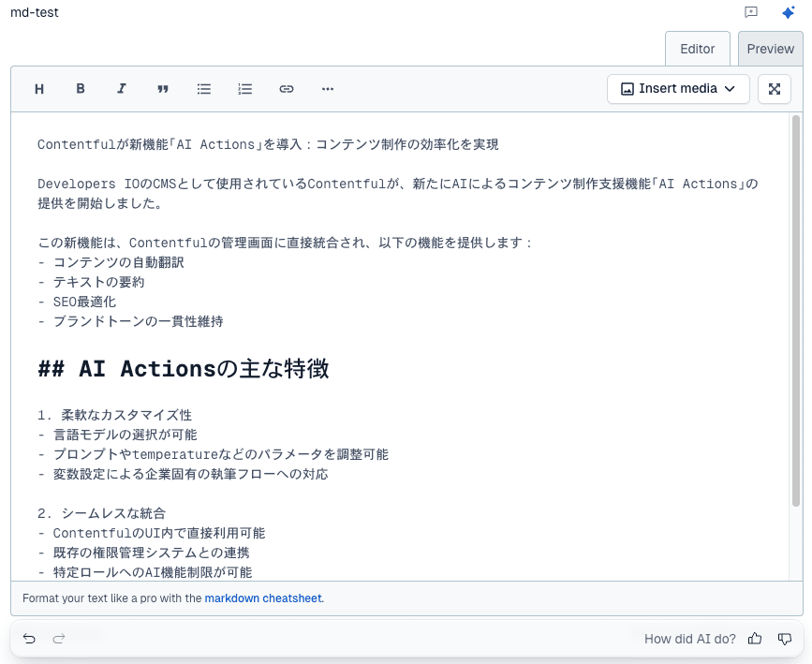This screenshot has height=664, width=812.
Task: Click the line 'この新機能は、Contentfulの管理画面'
Action: [285, 243]
